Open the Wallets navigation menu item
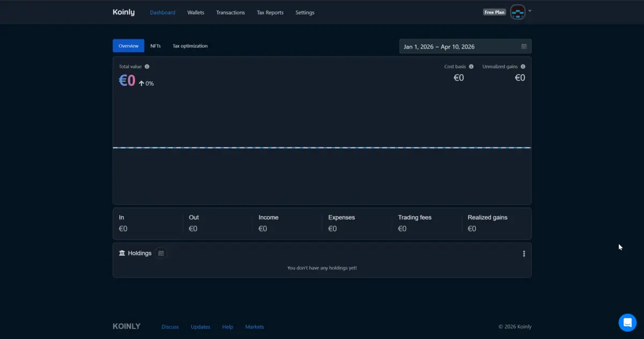This screenshot has height=339, width=644. (195, 12)
